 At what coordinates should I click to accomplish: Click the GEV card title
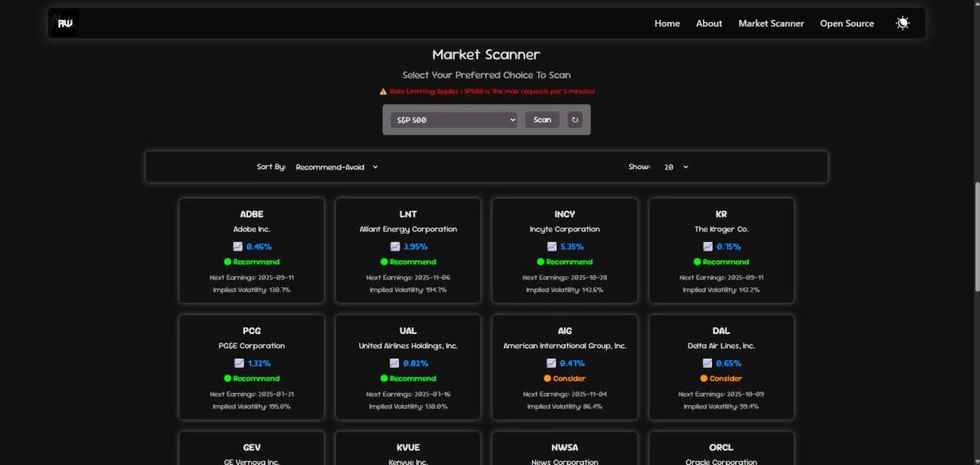tap(251, 447)
